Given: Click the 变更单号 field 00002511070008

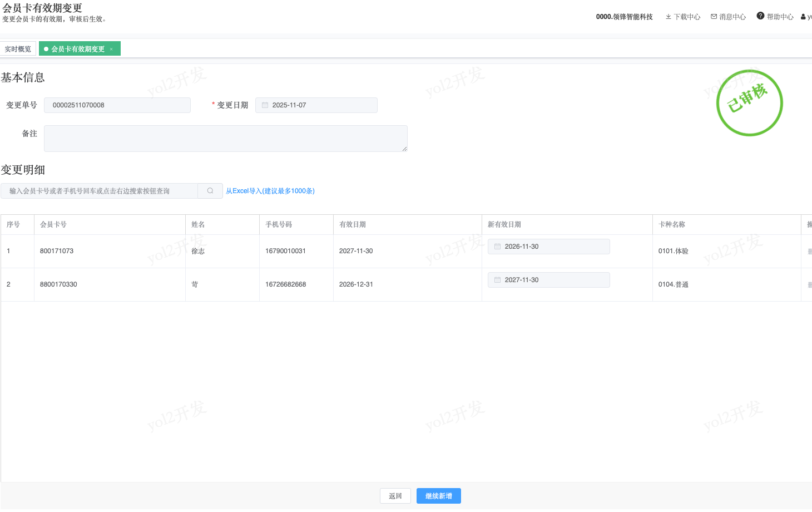Looking at the screenshot, I should tap(117, 105).
